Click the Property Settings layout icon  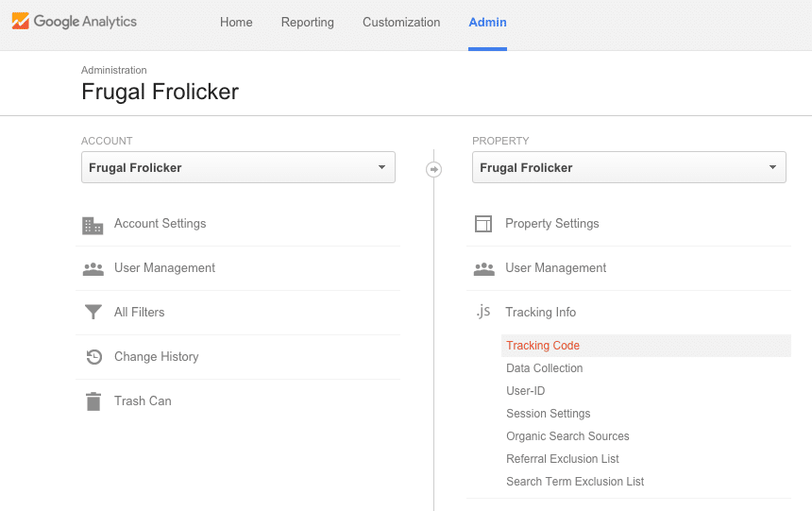[483, 224]
